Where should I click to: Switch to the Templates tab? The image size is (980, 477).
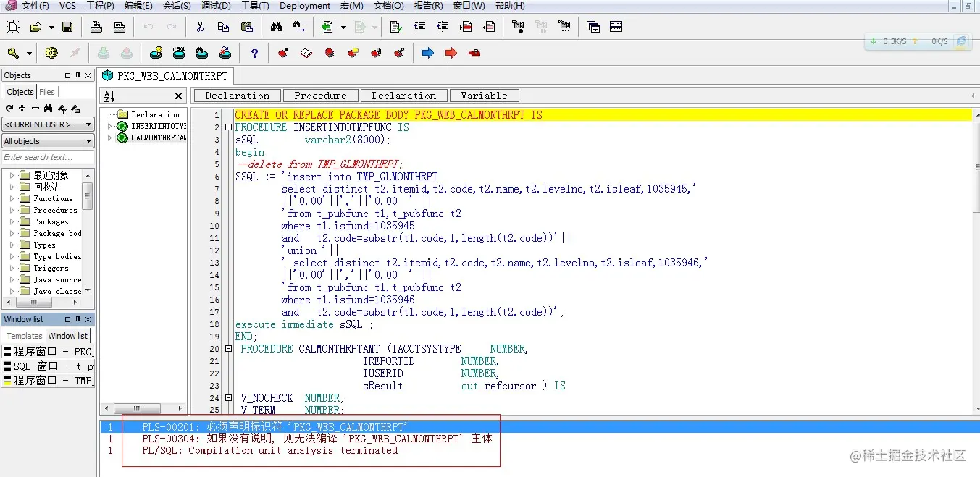[25, 336]
